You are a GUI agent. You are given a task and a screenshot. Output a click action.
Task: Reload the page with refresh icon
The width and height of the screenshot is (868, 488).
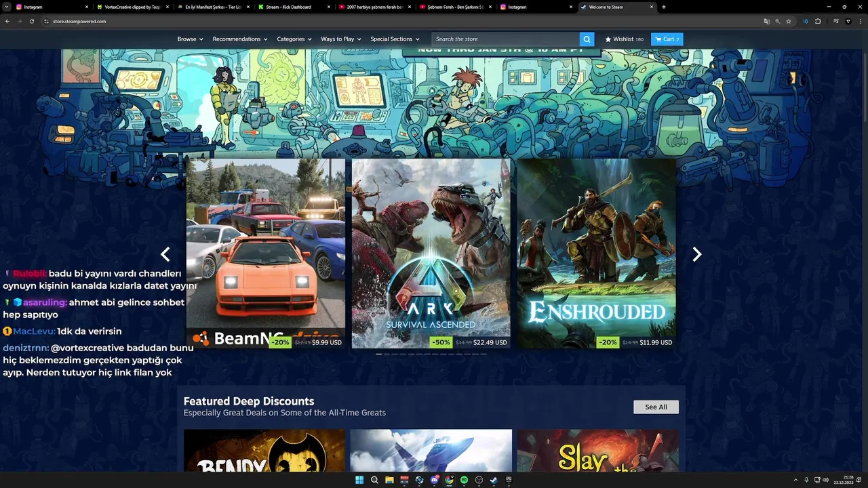(x=32, y=21)
